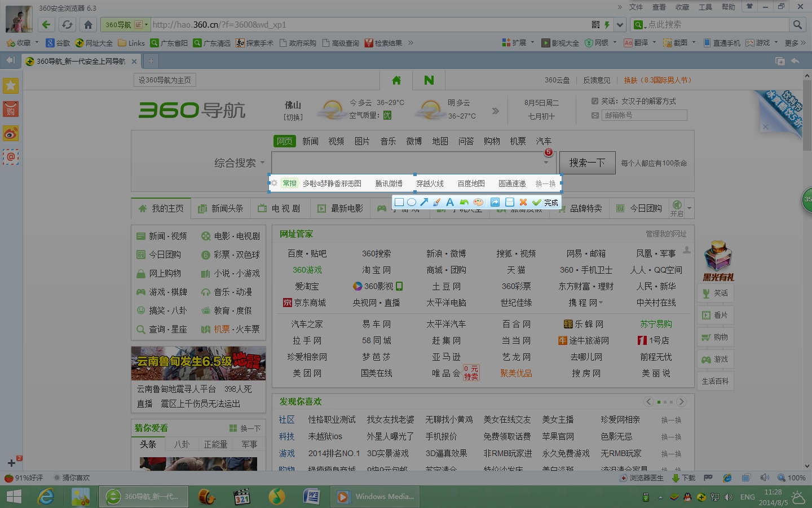Click the green lightning speed-mode icon

click(607, 25)
